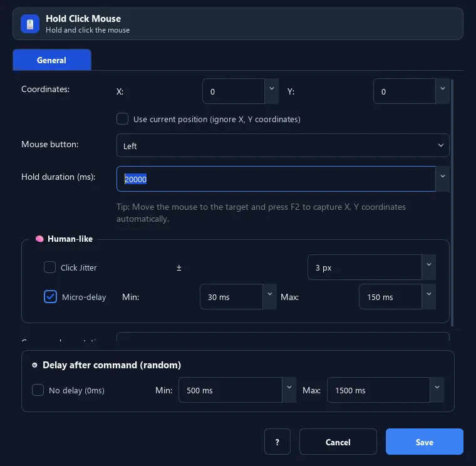The width and height of the screenshot is (476, 466).
Task: Click the Micro-delay Max 150 ms field
Action: point(390,297)
